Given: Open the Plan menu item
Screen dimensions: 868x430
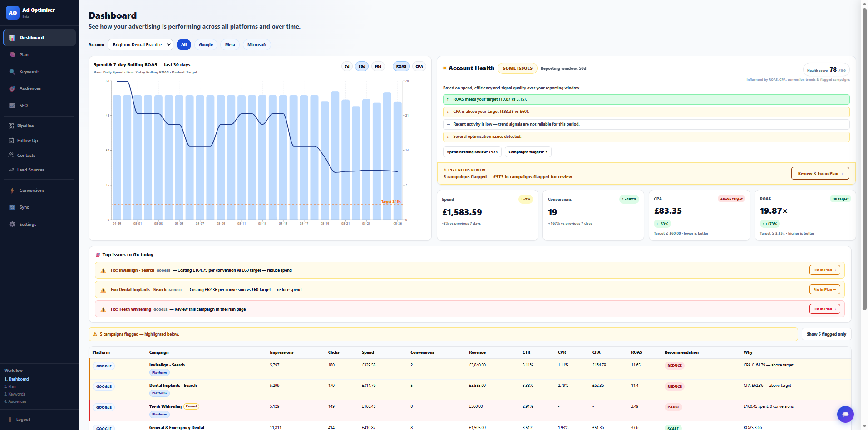Looking at the screenshot, I should click(39, 55).
